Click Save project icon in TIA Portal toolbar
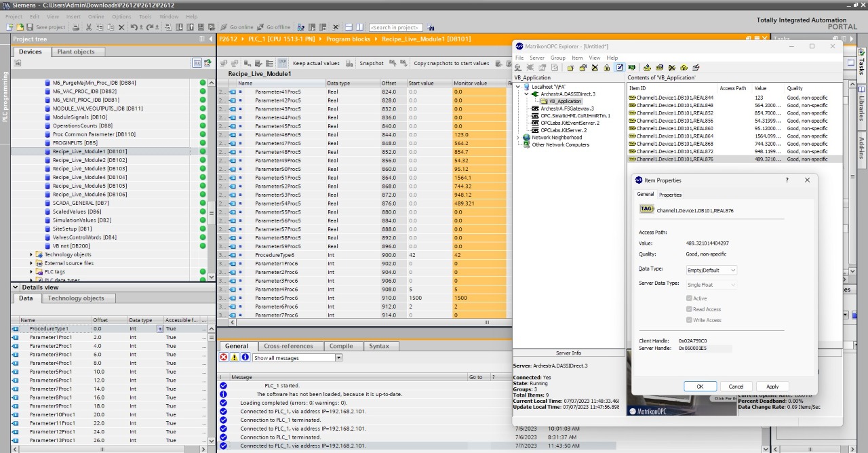Viewport: 868px width, 453px height. 30,27
